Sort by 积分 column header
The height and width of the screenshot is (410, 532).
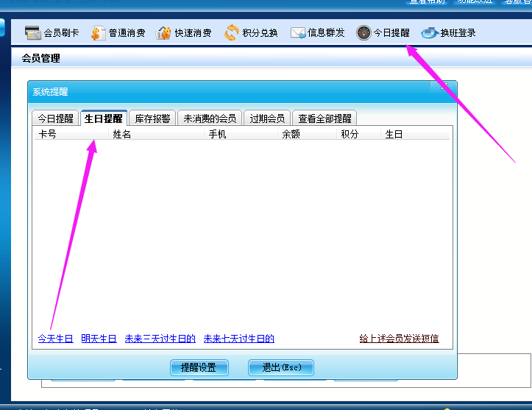click(x=358, y=134)
